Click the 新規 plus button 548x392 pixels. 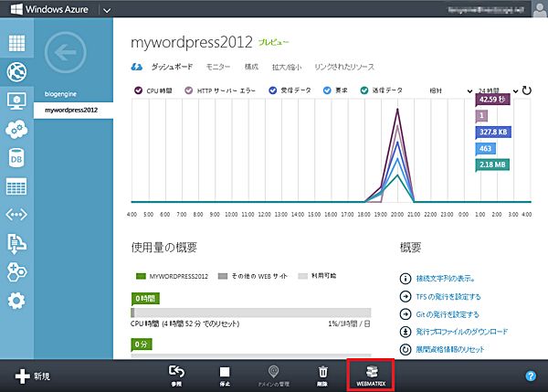[33, 376]
